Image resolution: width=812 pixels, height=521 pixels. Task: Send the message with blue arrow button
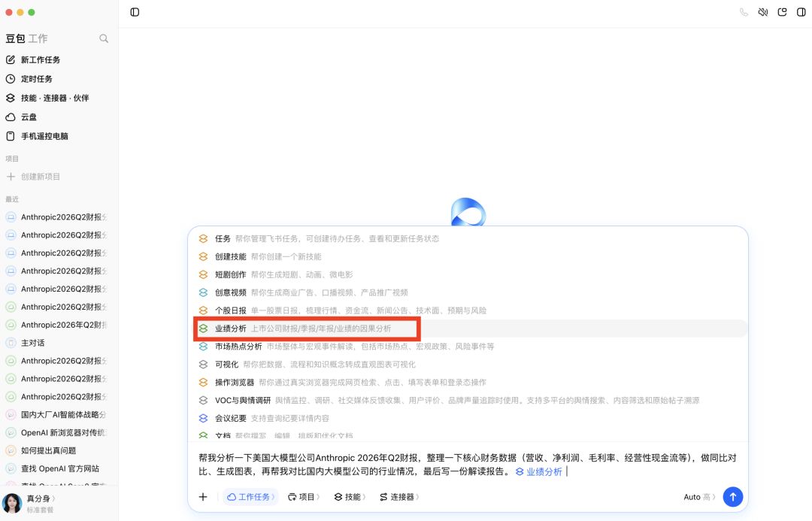pos(733,497)
